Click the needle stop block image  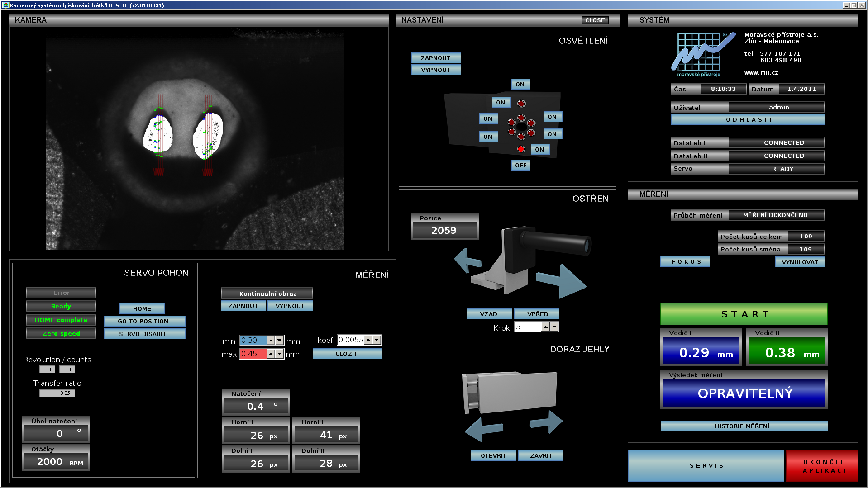pos(510,392)
